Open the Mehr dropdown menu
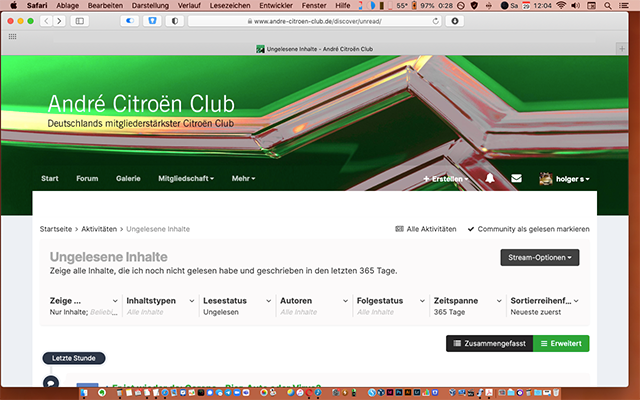 pyautogui.click(x=243, y=178)
